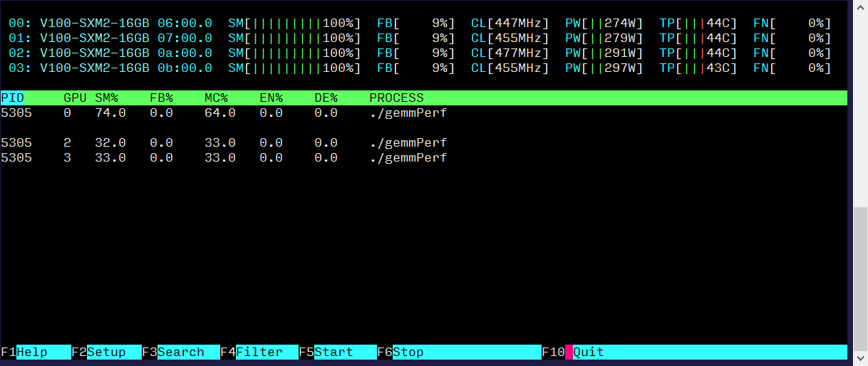This screenshot has height=366, width=868.
Task: Select the MC% column header
Action: pos(216,98)
